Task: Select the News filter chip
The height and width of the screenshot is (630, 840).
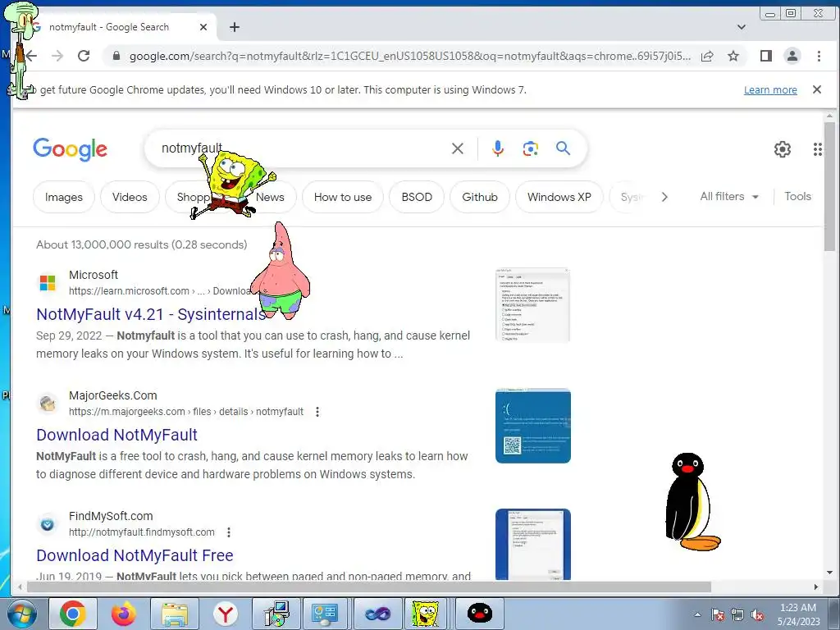Action: coord(270,197)
